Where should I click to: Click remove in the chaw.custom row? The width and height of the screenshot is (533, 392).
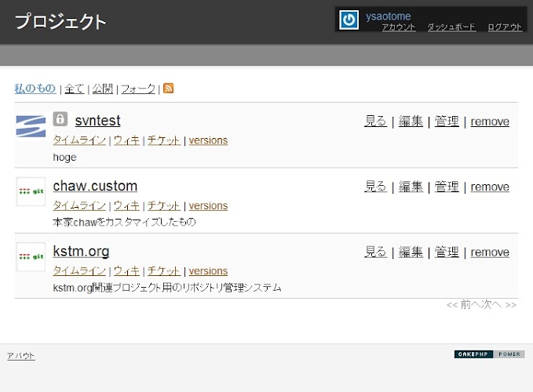pos(490,187)
